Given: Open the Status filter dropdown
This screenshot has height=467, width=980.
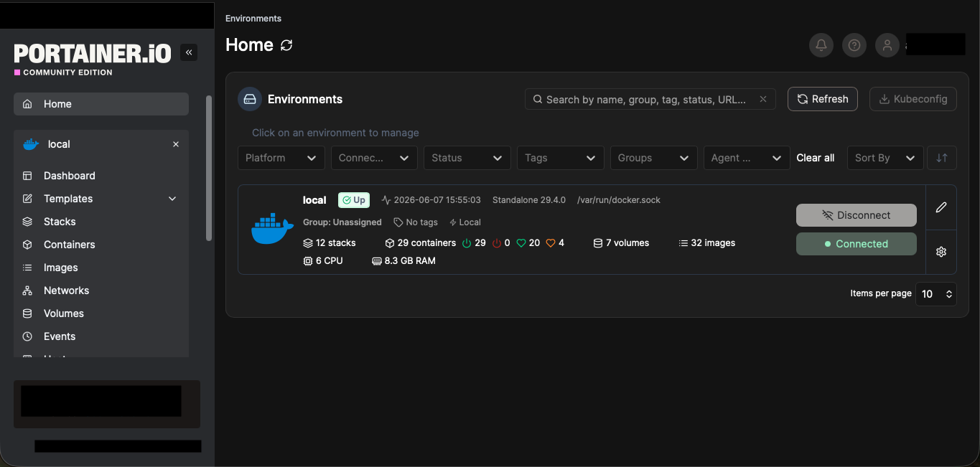Looking at the screenshot, I should (467, 158).
